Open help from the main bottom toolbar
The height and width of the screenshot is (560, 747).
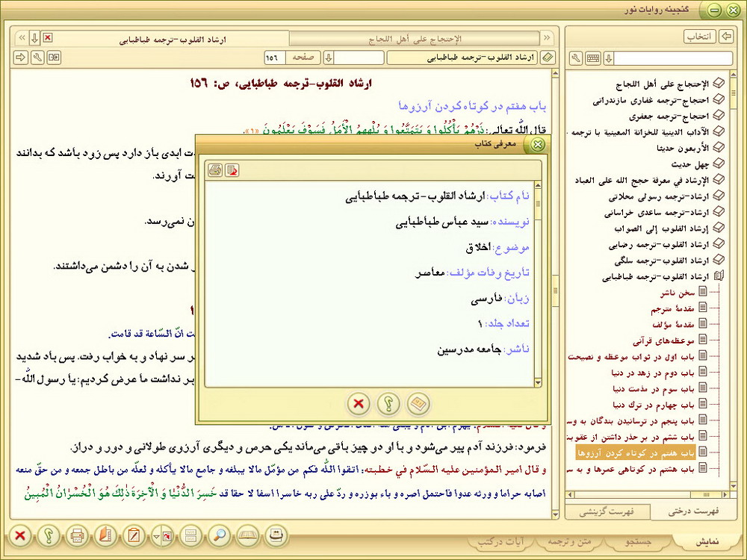[48, 536]
